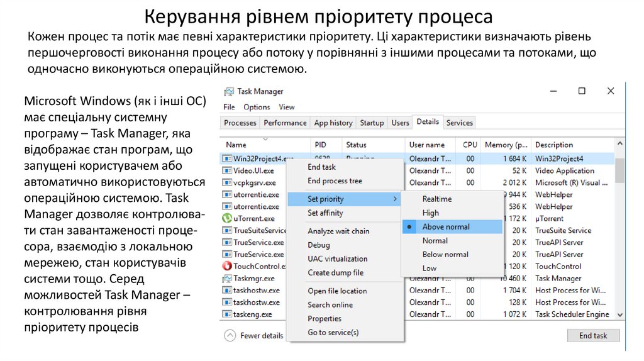The width and height of the screenshot is (644, 361).
Task: Choose End process tree
Action: pos(345,181)
